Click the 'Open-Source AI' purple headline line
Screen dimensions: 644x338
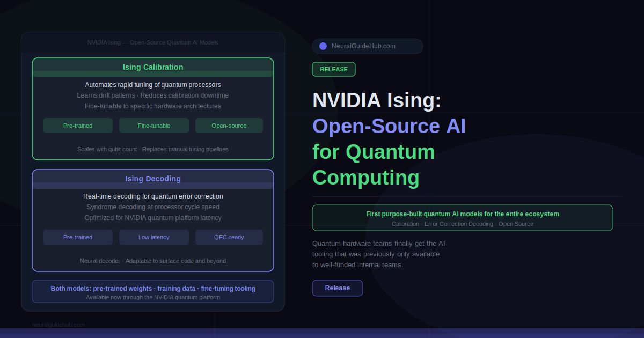pyautogui.click(x=389, y=126)
